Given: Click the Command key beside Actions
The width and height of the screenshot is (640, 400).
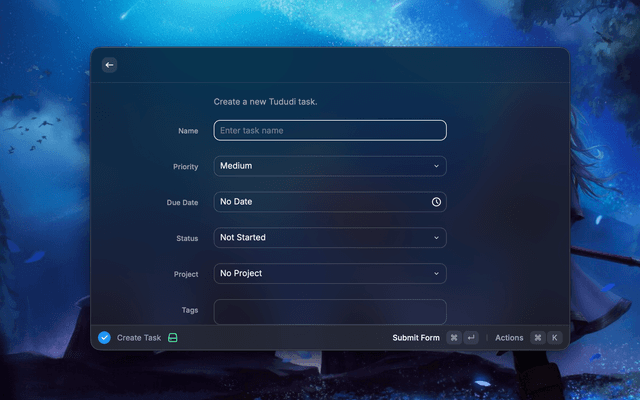Looking at the screenshot, I should 537,338.
